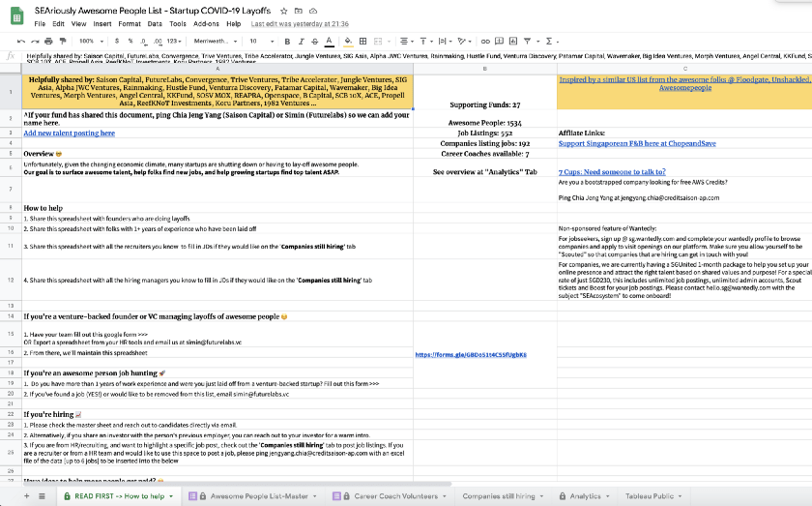
Task: Open the Merriweather font dropdown
Action: pos(216,41)
